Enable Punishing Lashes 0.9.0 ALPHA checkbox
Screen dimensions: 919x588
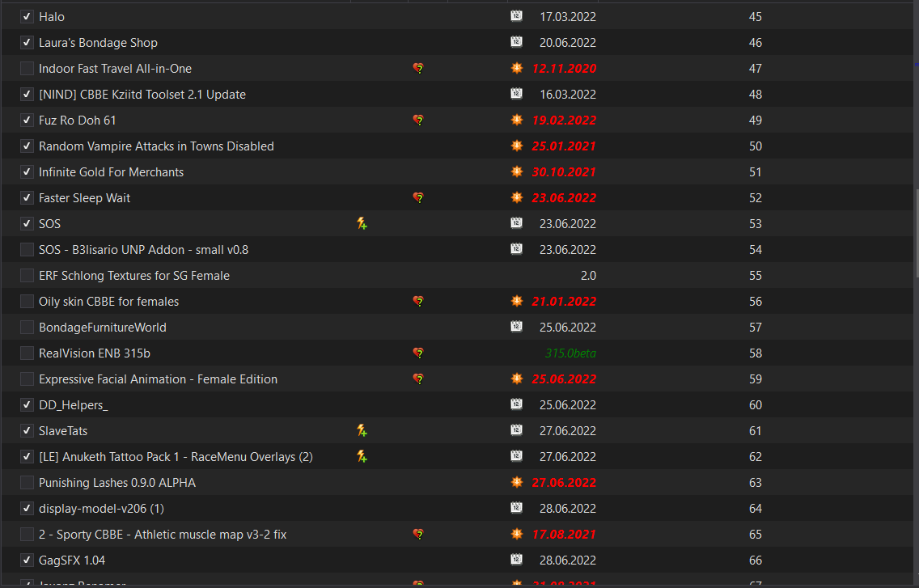[27, 483]
